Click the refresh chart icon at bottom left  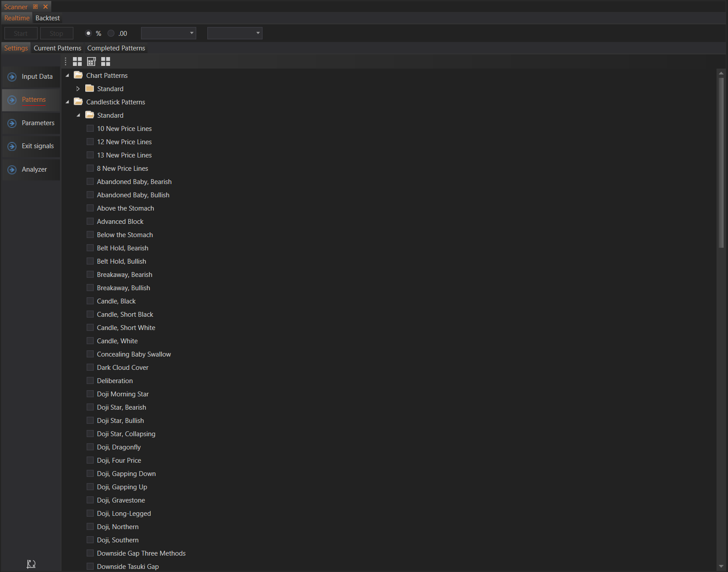pos(31,564)
